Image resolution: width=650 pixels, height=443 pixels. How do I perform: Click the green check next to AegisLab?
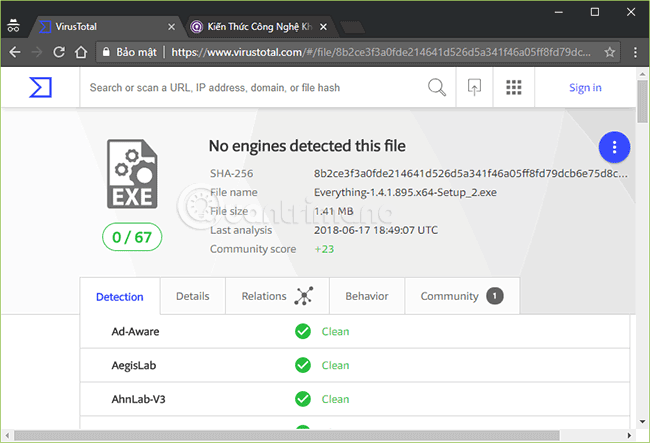(x=303, y=365)
